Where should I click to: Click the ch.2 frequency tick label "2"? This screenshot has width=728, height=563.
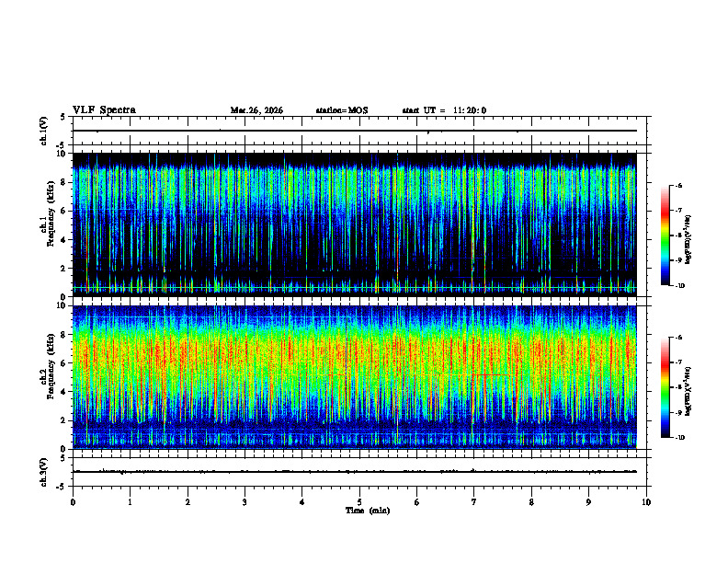click(x=63, y=420)
